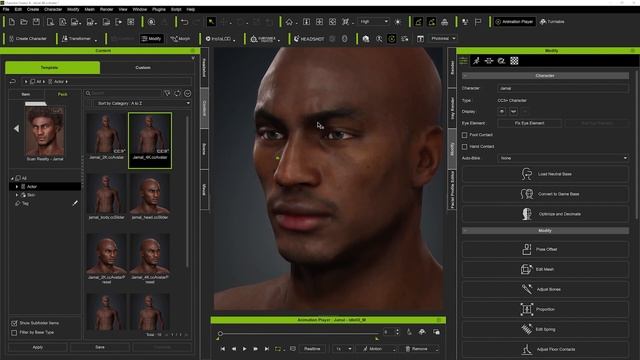Toggle Show Subfolder Items checkbox
The image size is (640, 360).
point(14,323)
